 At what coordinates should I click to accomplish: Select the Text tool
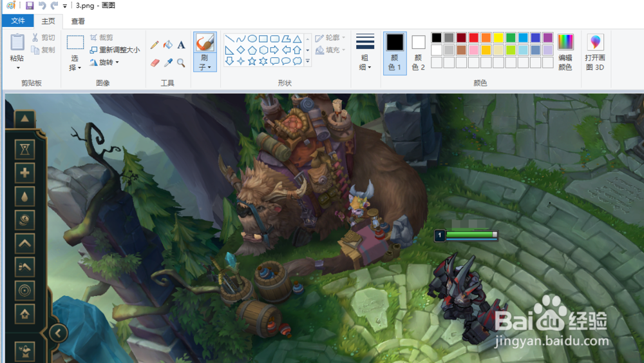(x=181, y=44)
